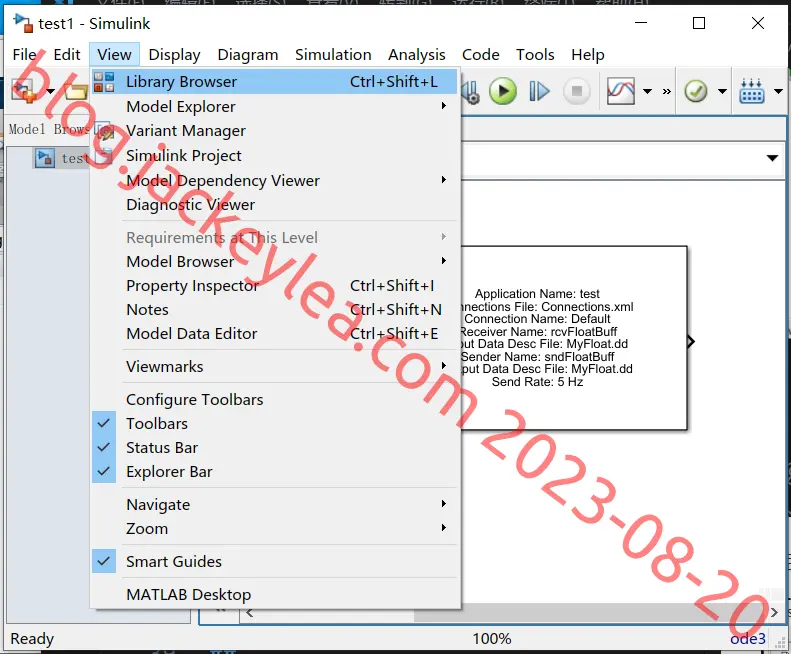This screenshot has width=791, height=654.
Task: Click the Library Browser icon in menu
Action: pos(104,81)
